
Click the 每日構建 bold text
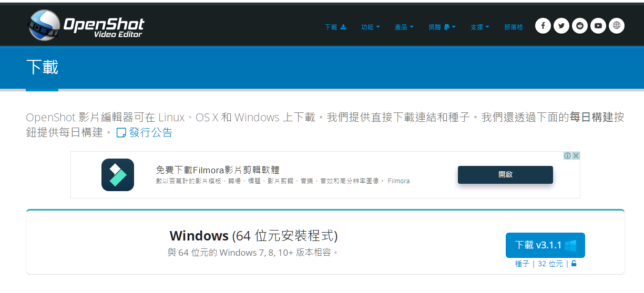(x=591, y=117)
